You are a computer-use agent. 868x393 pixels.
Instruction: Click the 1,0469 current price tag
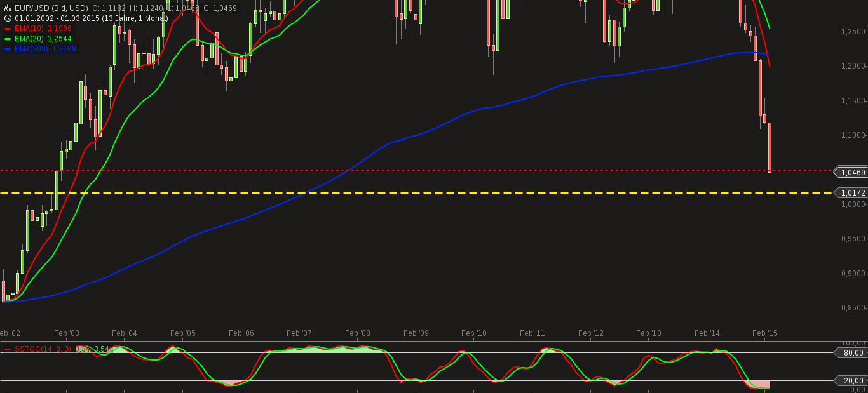click(851, 172)
